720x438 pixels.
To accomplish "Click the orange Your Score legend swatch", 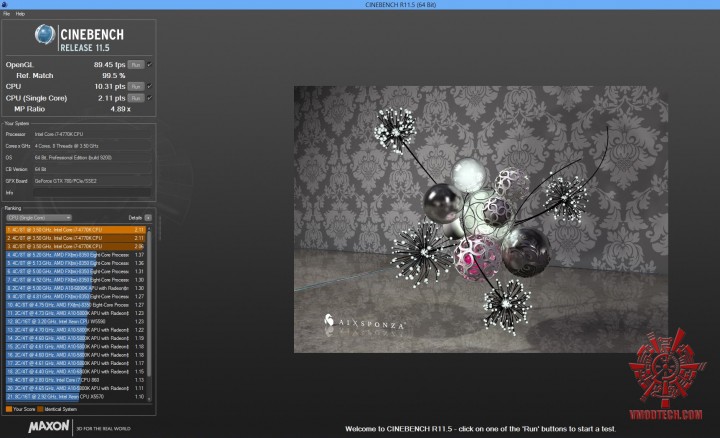I will tap(9, 409).
